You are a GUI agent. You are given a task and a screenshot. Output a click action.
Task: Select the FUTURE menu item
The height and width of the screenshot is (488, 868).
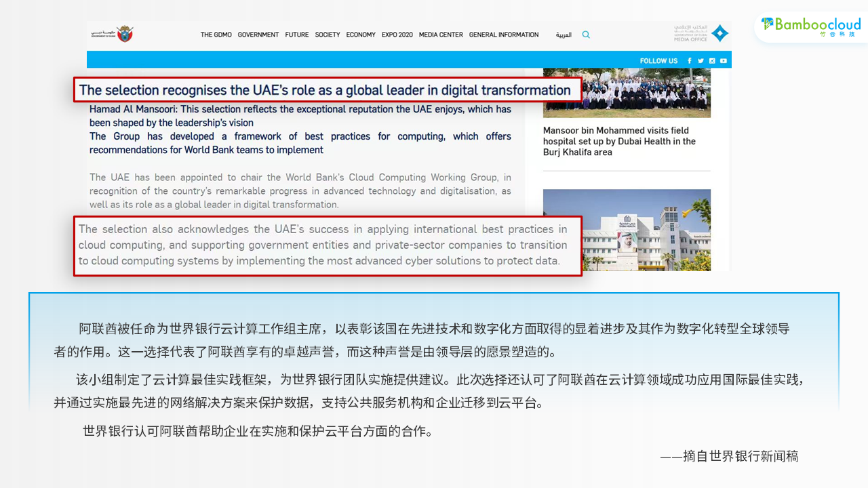[296, 35]
